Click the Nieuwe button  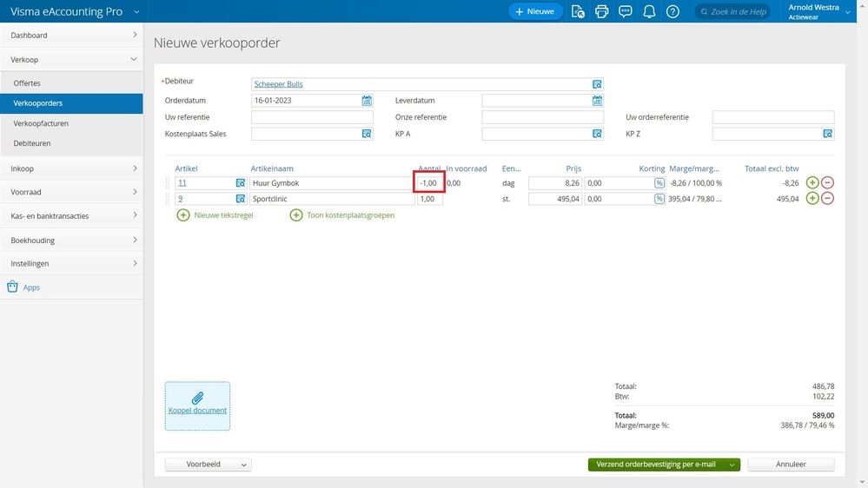(x=534, y=11)
